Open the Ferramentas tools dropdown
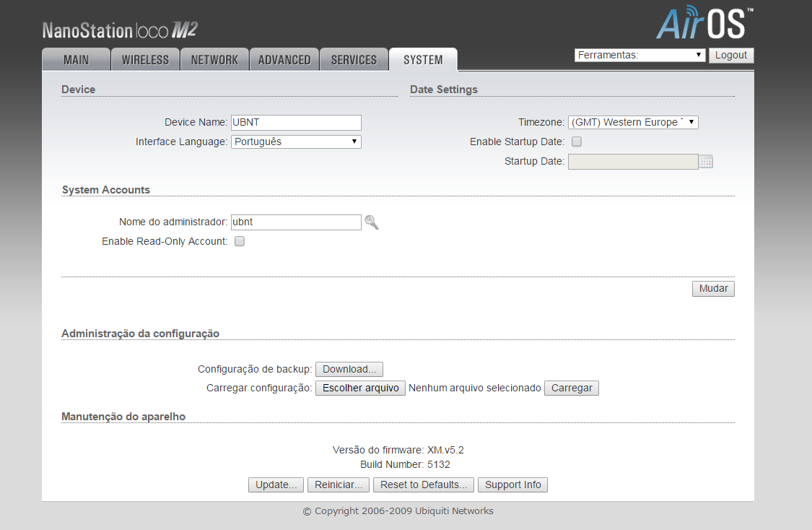812x530 pixels. click(639, 55)
